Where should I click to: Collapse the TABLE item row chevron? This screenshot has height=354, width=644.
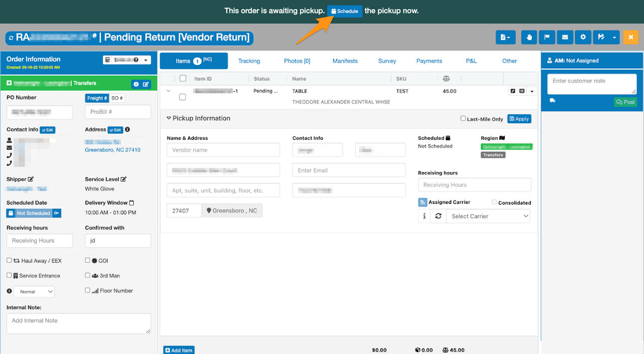click(169, 91)
